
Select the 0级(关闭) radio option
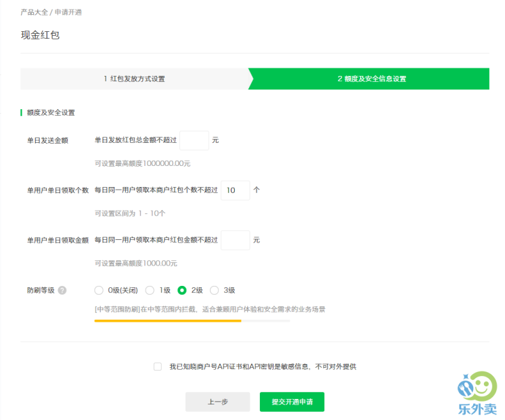coord(99,291)
